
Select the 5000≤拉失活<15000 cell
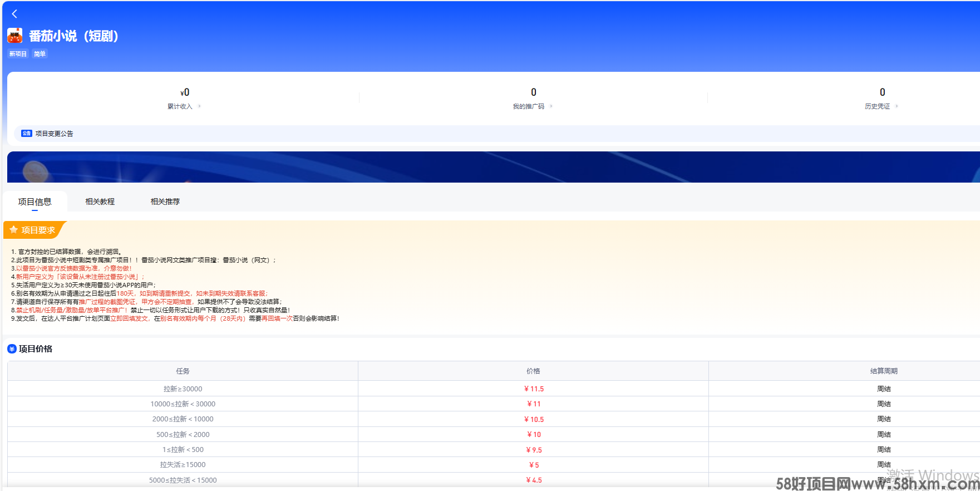point(183,480)
